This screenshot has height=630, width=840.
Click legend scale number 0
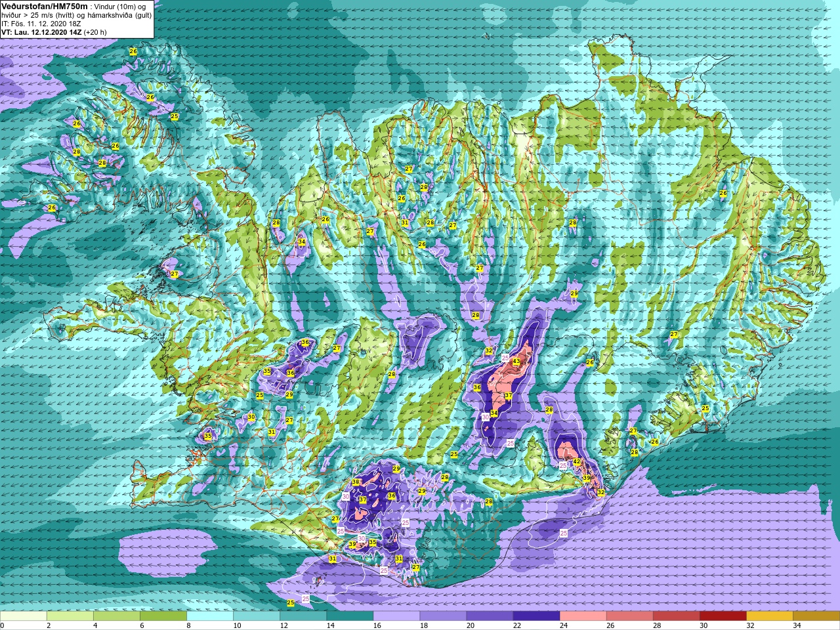click(x=3, y=625)
